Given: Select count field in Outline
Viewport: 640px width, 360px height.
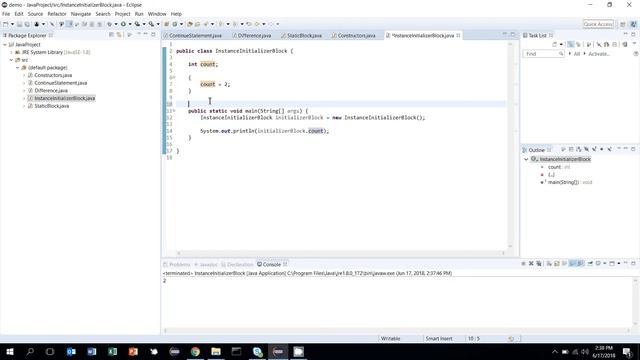Looking at the screenshot, I should (x=554, y=167).
